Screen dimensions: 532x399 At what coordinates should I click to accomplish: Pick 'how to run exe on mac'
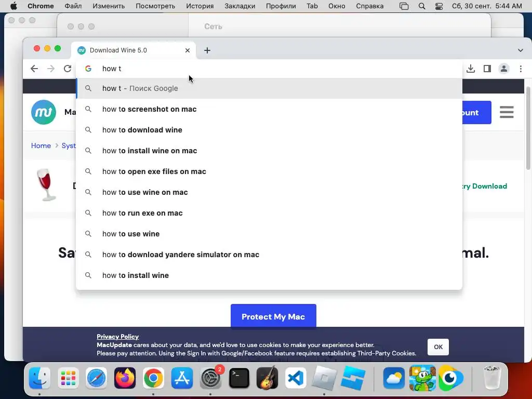[269, 213]
